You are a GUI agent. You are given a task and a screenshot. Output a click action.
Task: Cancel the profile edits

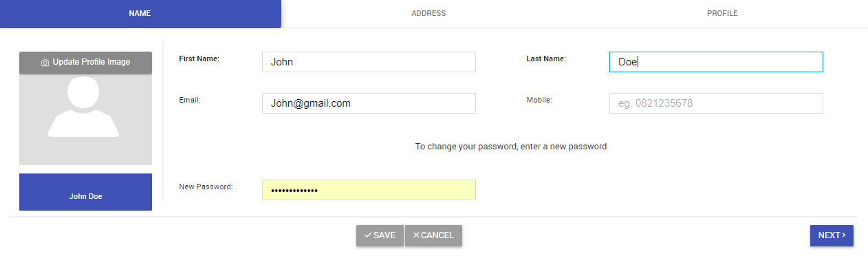(x=433, y=235)
